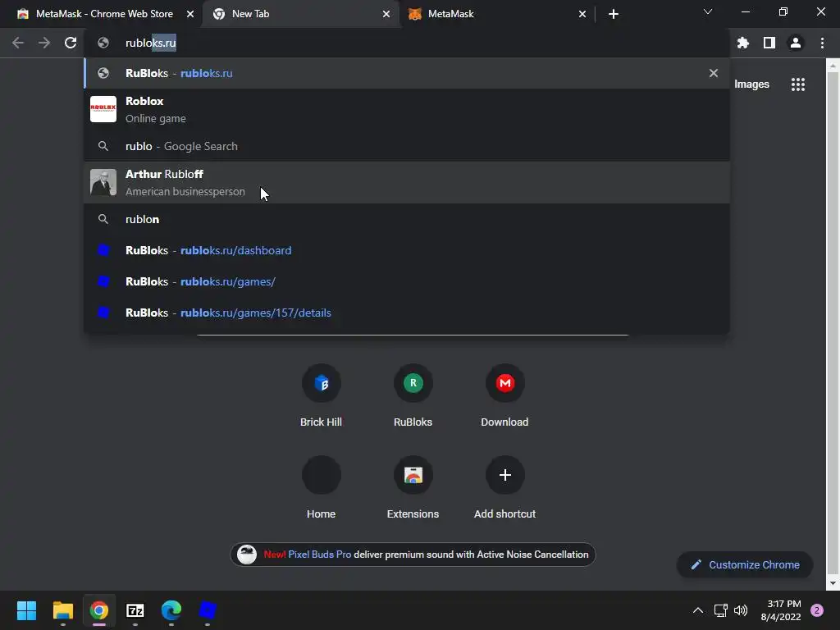Viewport: 840px width, 630px height.
Task: Open the RuBloks shortcut tile
Action: (413, 395)
